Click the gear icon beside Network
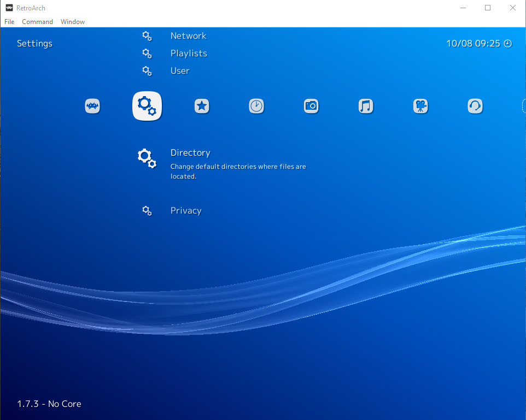This screenshot has height=420, width=526. [x=147, y=36]
